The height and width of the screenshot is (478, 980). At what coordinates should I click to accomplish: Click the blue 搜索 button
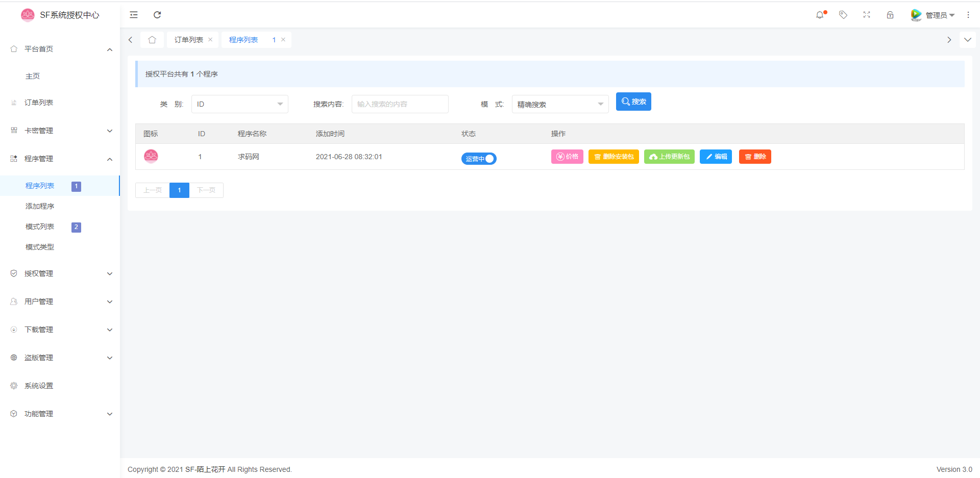click(x=633, y=102)
